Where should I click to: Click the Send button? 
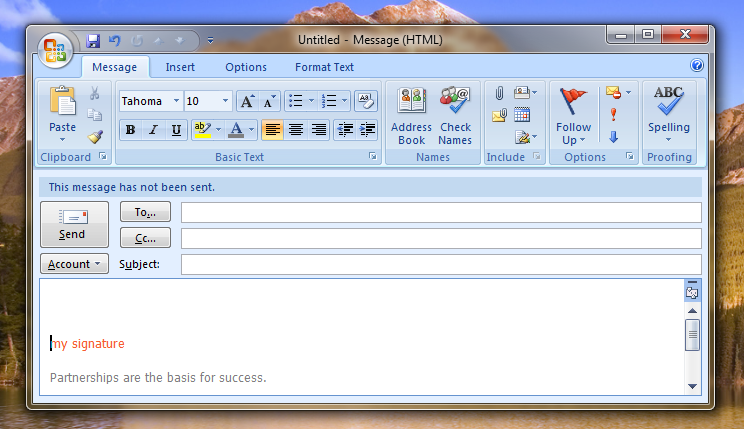click(x=73, y=224)
